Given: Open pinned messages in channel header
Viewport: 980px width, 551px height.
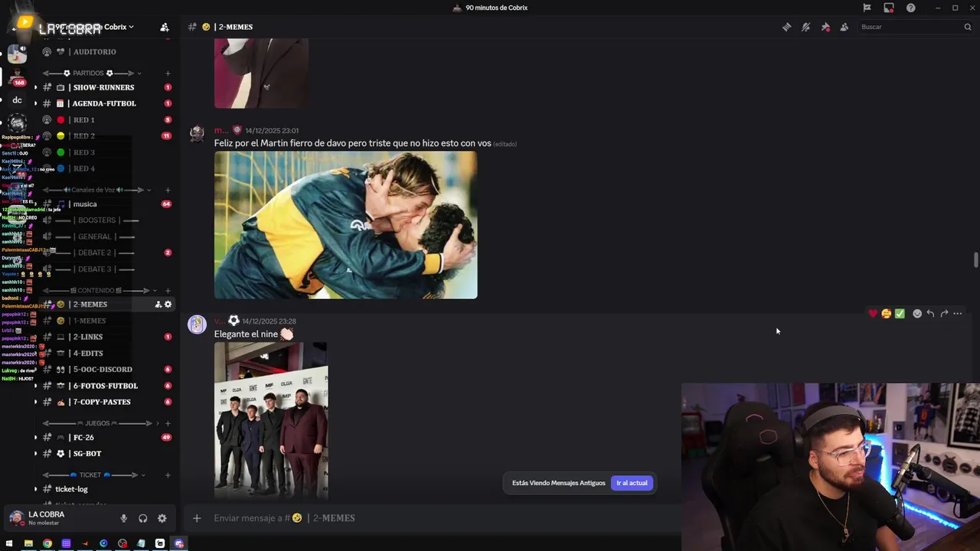Looking at the screenshot, I should 825,27.
